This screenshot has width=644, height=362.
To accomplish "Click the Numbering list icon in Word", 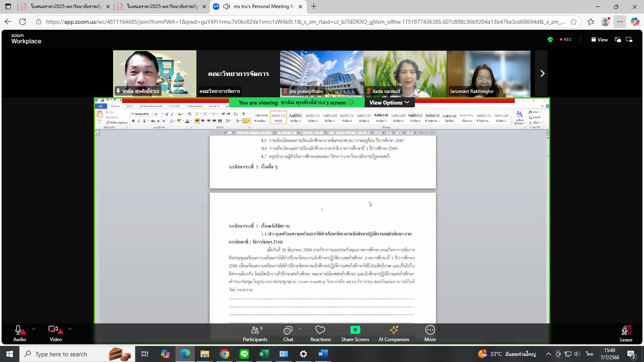I will click(206, 114).
